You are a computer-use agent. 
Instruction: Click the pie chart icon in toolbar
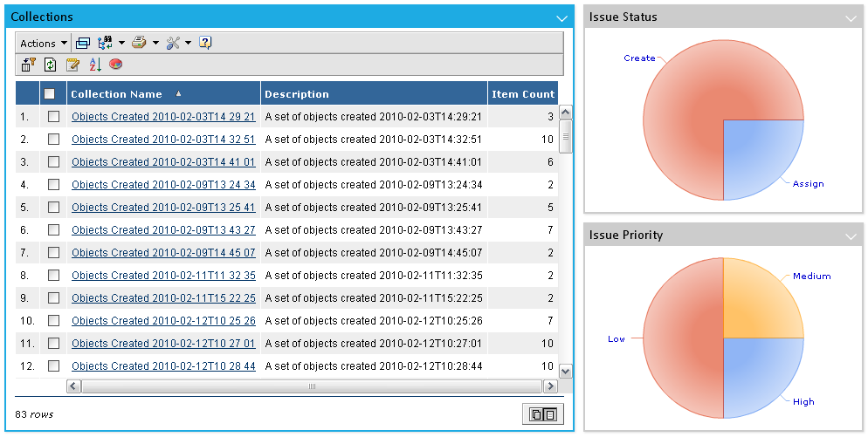click(x=115, y=65)
